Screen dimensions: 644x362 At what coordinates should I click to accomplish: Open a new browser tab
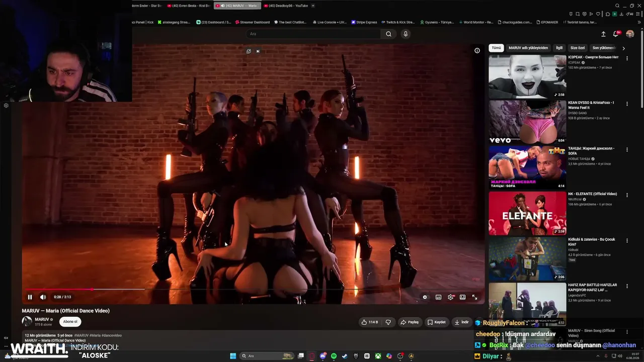coord(313,6)
